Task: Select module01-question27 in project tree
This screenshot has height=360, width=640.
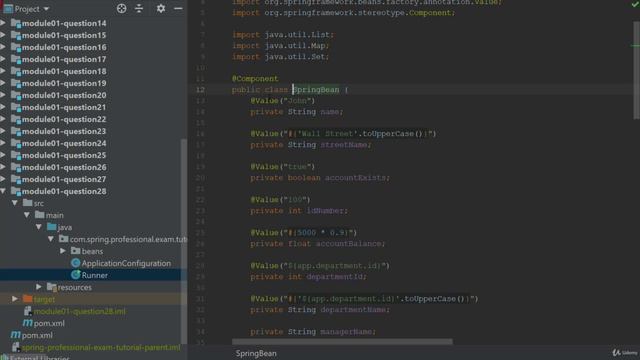Action: point(64,179)
